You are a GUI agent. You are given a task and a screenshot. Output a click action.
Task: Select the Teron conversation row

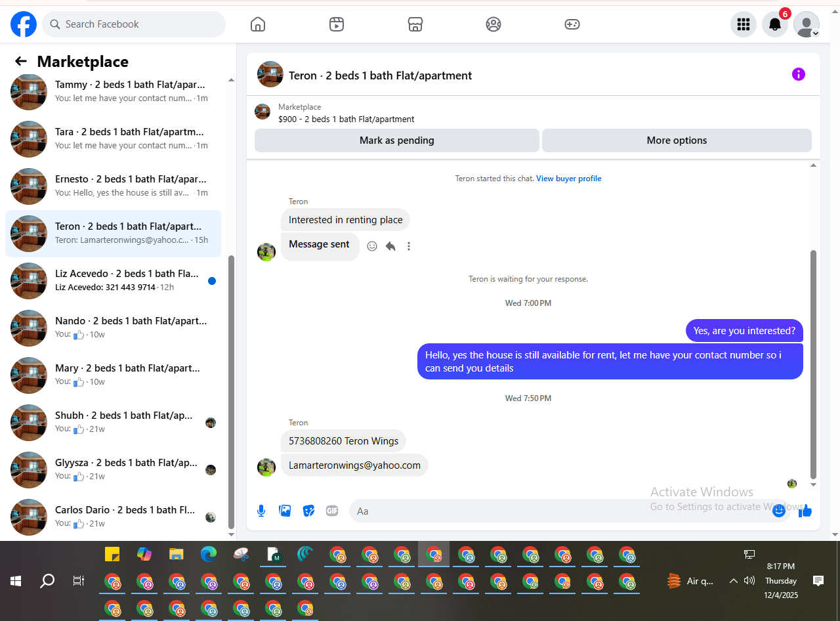[x=113, y=234]
